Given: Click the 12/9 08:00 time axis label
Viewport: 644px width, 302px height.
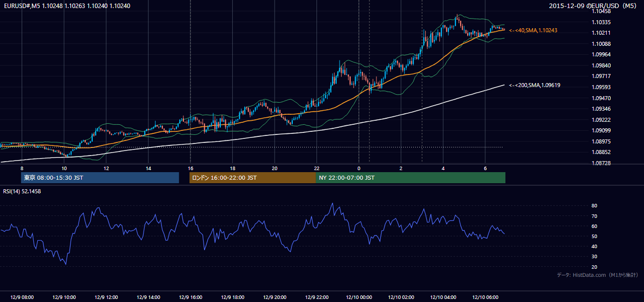Looking at the screenshot, I should coord(22,297).
